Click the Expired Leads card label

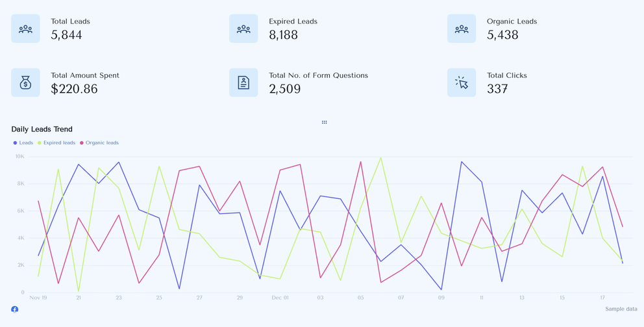coord(293,21)
